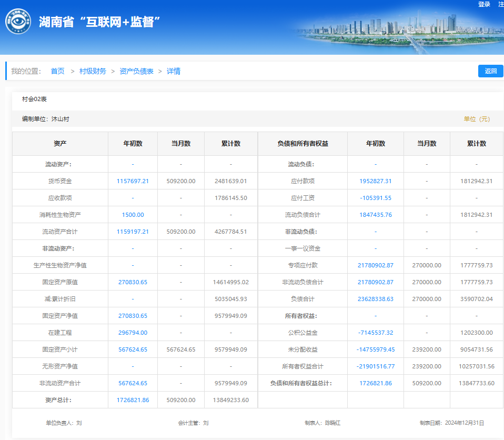This screenshot has height=440, width=504.
Task: Click 减:累计折旧 cumulative value 5035045.93
Action: click(x=231, y=299)
